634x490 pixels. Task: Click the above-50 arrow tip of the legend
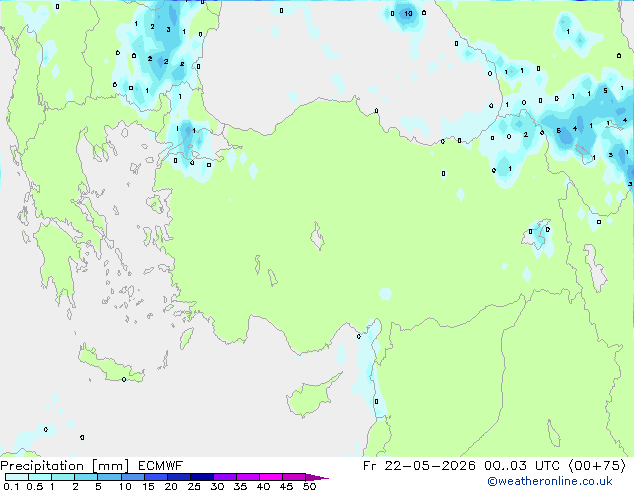(317, 477)
